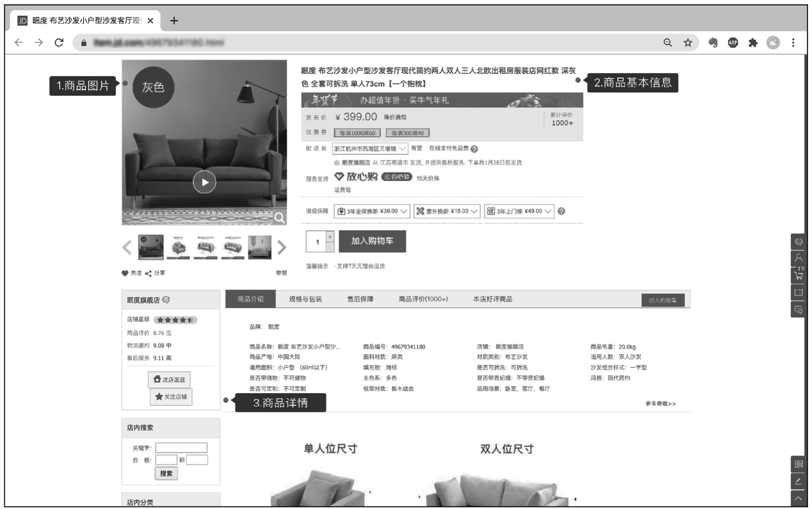This screenshot has width=812, height=509.
Task: Click 进店逛逛 button
Action: 169,380
